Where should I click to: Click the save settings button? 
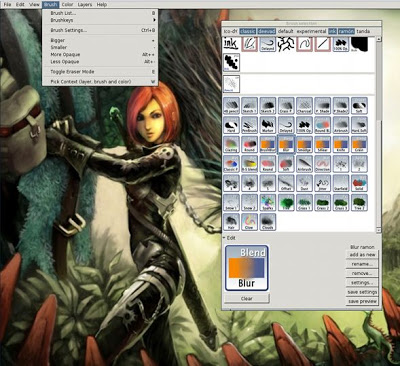[362, 292]
